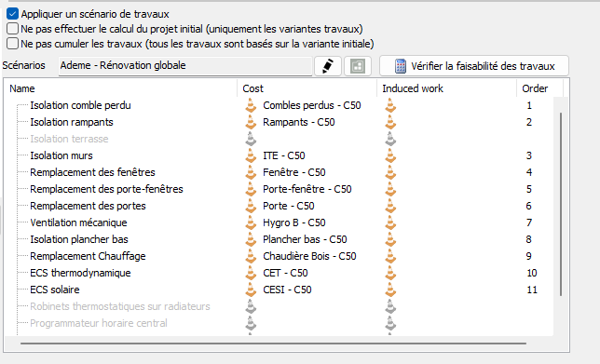Click the pencil edit scenario icon
Screen dimensions: 600x364
pyautogui.click(x=328, y=66)
